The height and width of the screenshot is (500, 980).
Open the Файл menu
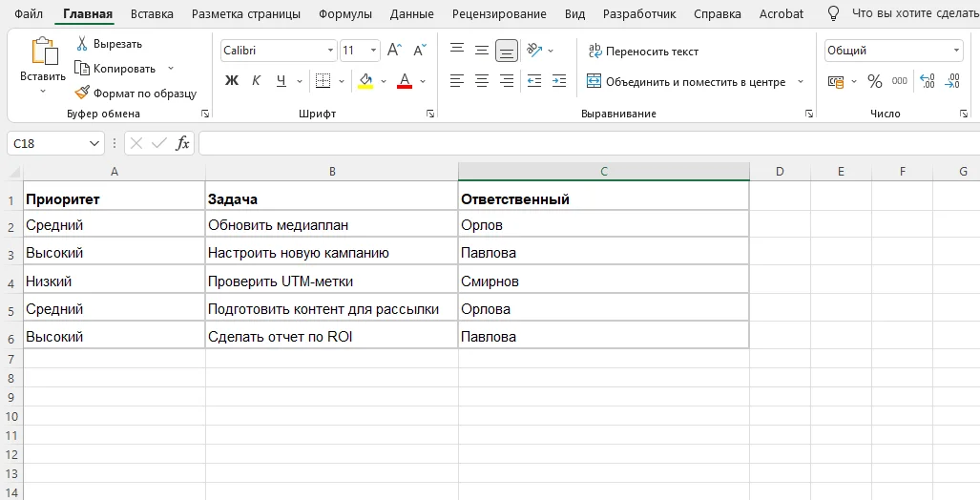coord(29,14)
